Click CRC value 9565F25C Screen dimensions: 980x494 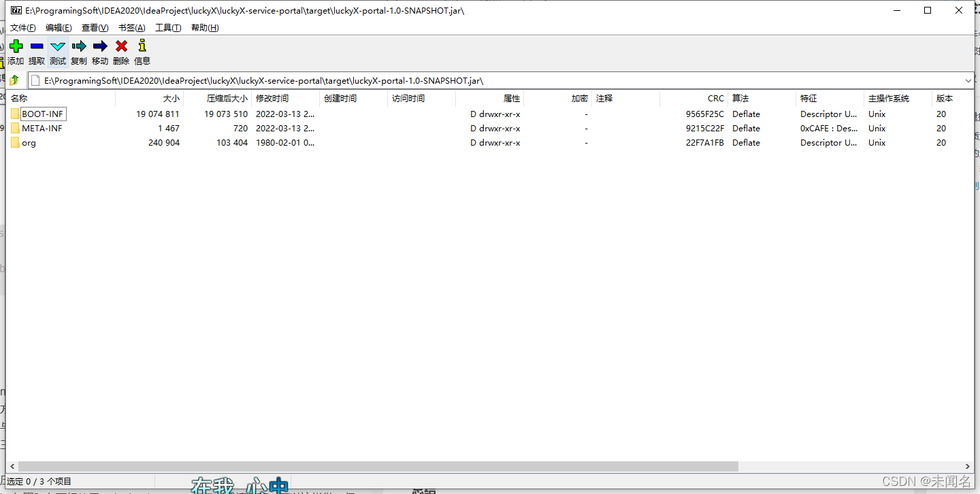[x=705, y=114]
